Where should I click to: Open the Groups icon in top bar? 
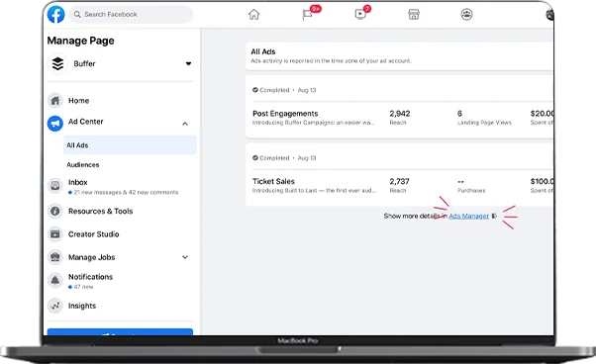[x=466, y=15]
